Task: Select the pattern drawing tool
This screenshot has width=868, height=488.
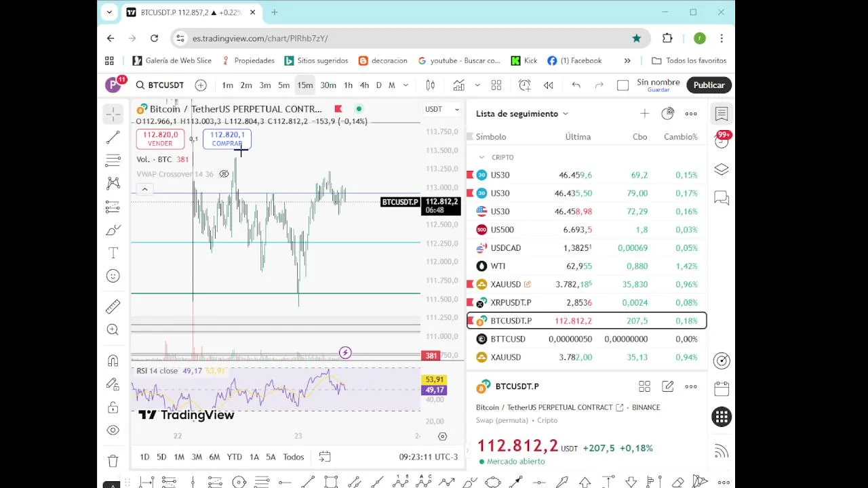Action: click(113, 183)
